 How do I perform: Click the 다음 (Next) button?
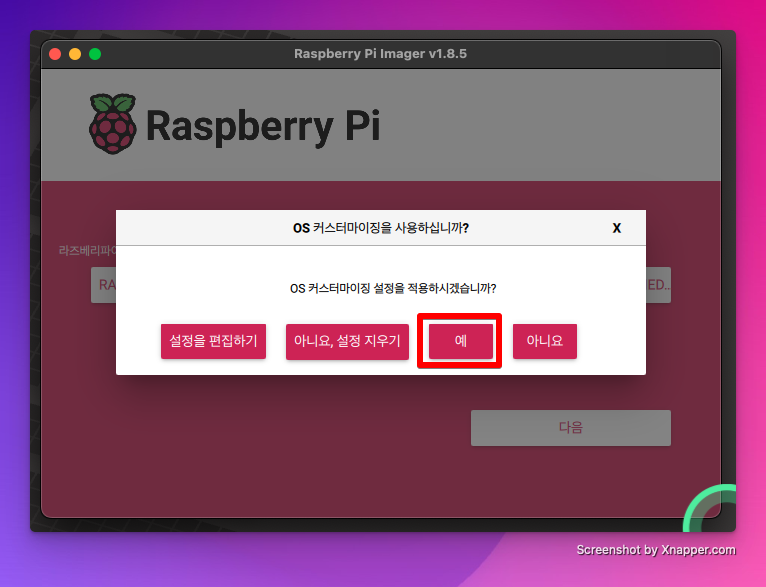571,428
